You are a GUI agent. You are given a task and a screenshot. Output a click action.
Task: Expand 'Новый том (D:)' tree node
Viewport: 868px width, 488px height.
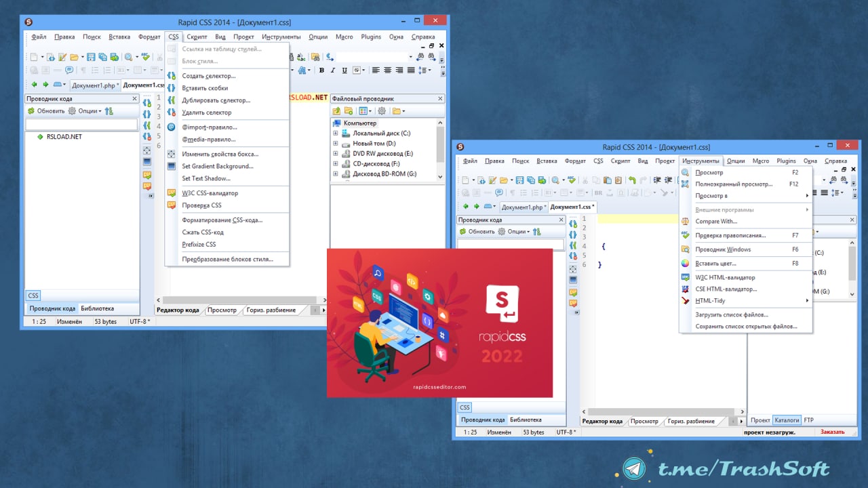coord(335,144)
